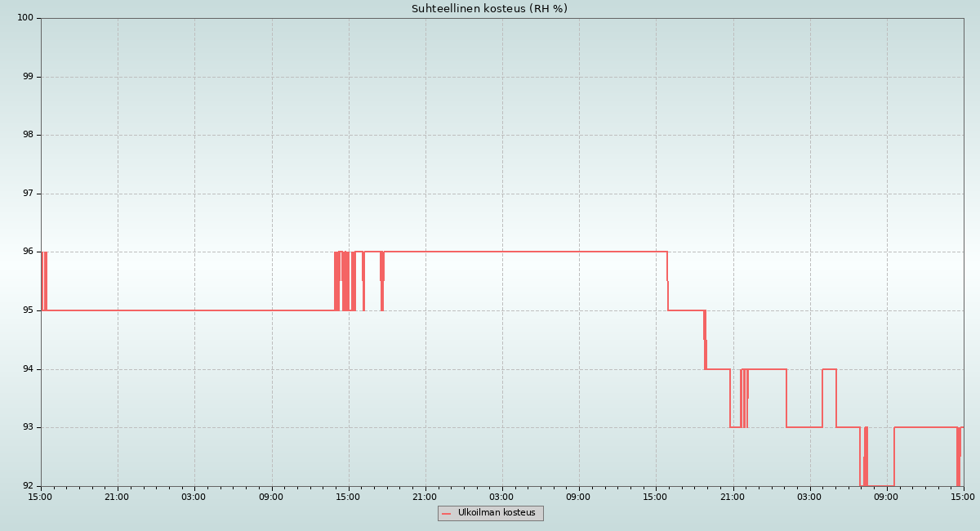Click the 100 label on the y-axis

point(25,18)
